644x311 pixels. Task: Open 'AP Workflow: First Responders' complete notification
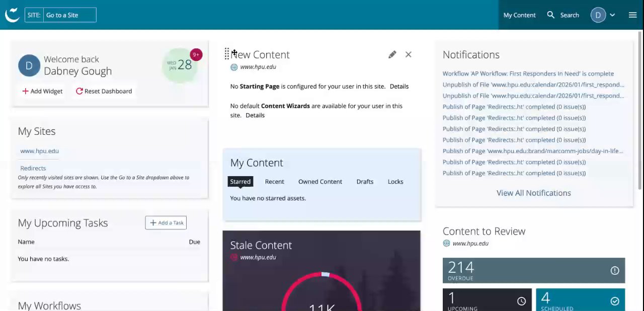tap(528, 73)
